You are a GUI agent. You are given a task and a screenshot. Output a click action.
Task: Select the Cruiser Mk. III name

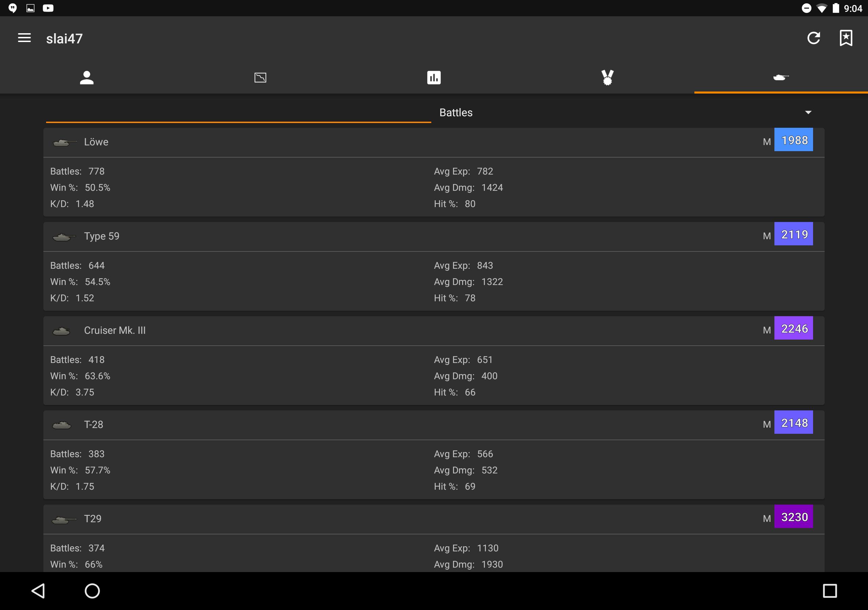click(115, 330)
